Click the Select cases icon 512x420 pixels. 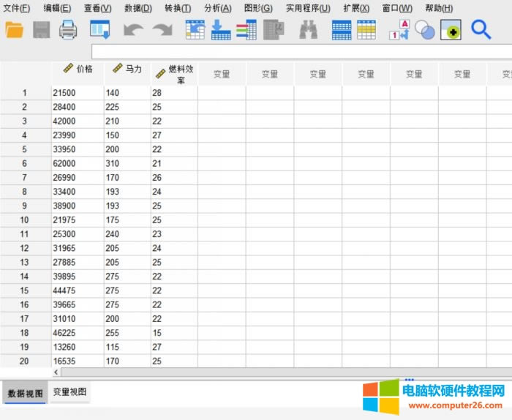[x=366, y=30]
